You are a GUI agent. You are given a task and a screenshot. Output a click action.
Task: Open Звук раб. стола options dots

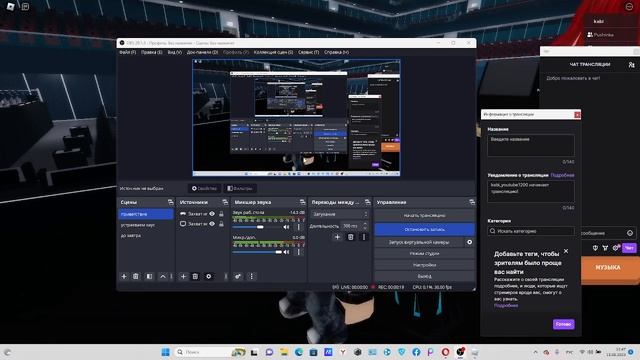(x=298, y=227)
